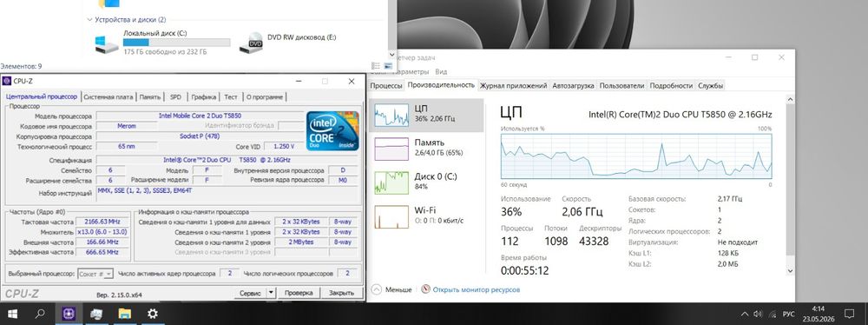Open the Пользователи tab
This screenshot has height=325, width=868.
[621, 86]
